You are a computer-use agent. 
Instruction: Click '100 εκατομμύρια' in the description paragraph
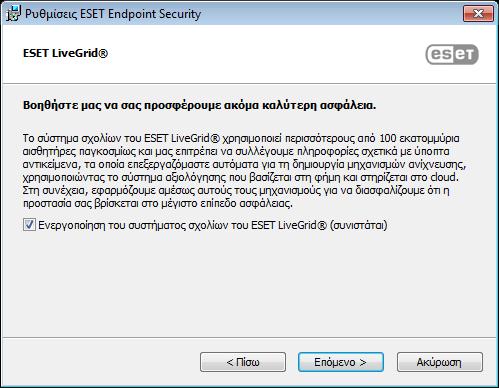[x=419, y=138]
